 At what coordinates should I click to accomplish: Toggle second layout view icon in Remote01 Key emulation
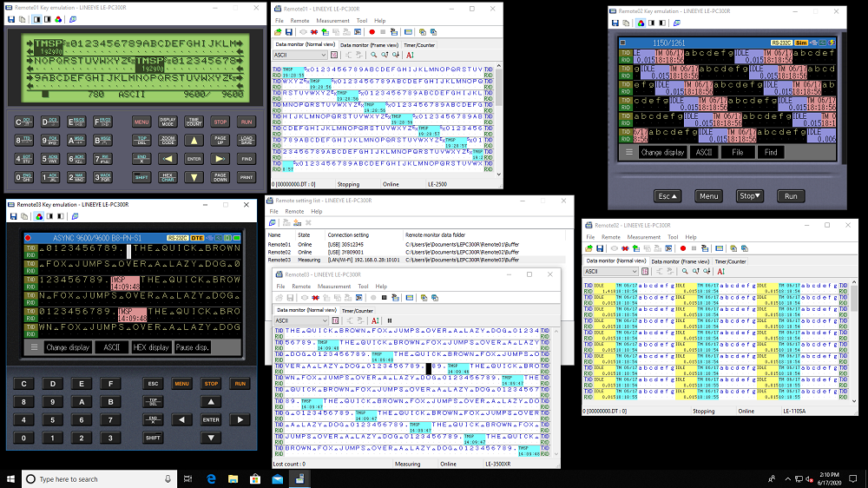(x=48, y=19)
